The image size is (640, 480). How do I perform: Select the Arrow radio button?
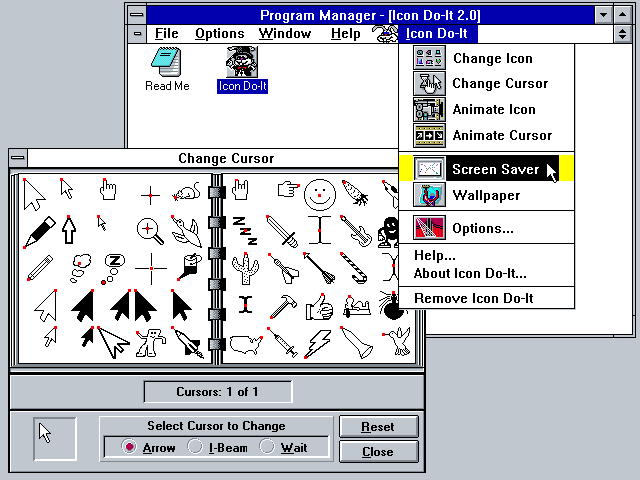(x=149, y=447)
